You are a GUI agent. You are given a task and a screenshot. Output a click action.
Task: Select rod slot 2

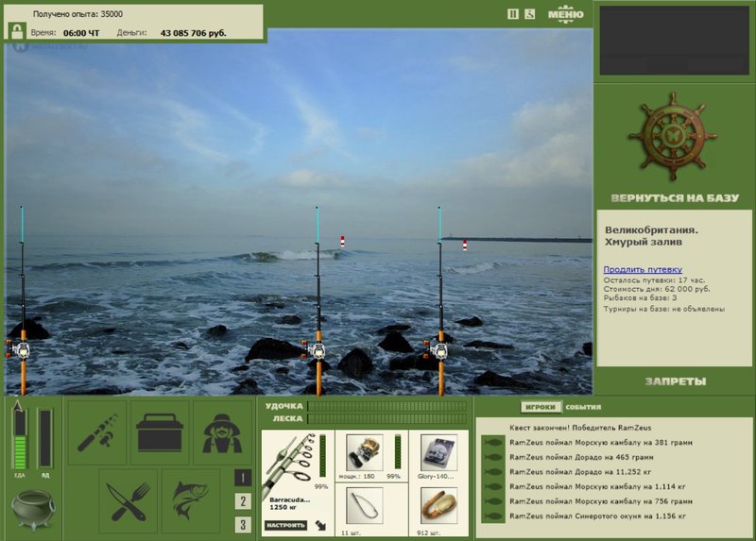[243, 501]
